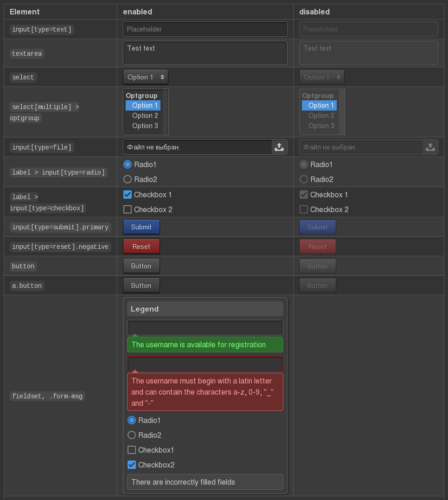
Task: Focus the red-bordered invalid username field
Action: pyautogui.click(x=205, y=364)
